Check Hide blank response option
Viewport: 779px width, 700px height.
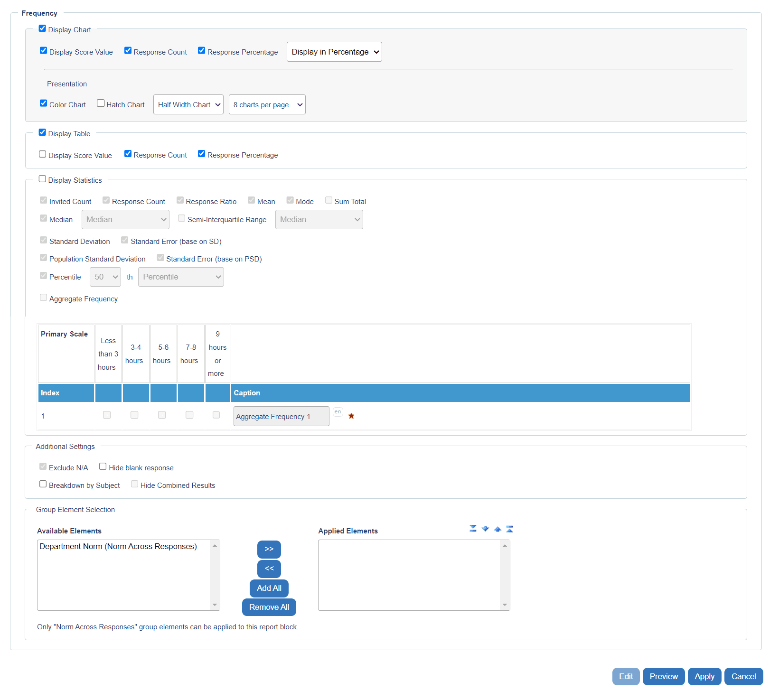point(103,467)
